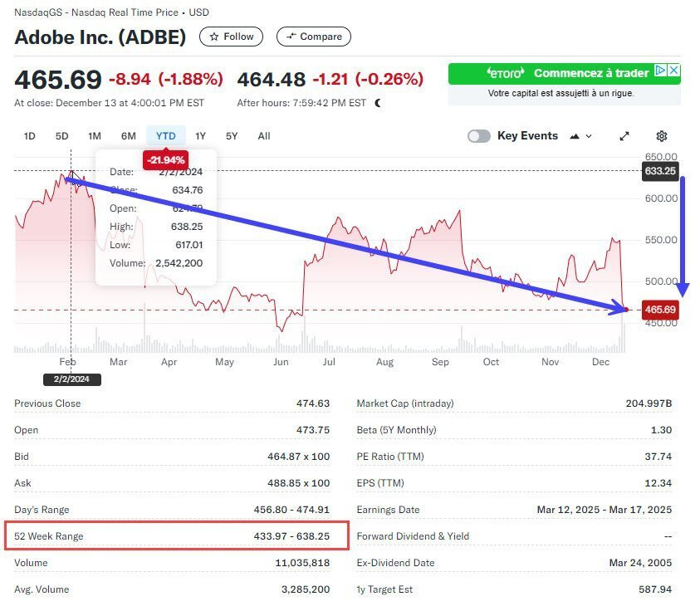Click the 2/2/2024 date marker on chart

click(x=72, y=379)
